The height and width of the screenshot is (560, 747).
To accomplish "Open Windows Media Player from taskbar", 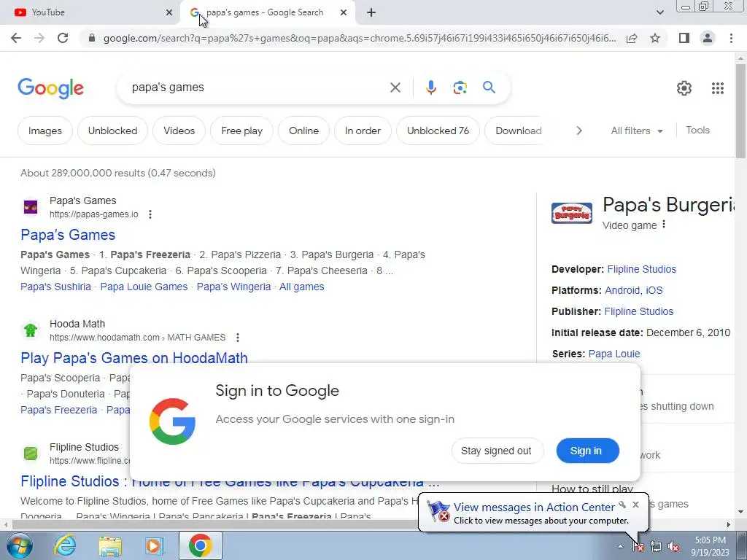I will coord(154,545).
